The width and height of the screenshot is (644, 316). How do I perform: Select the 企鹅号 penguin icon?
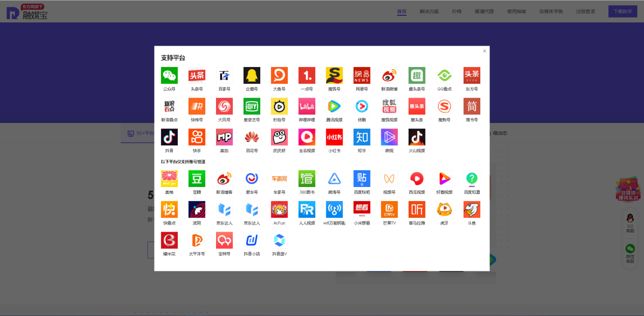tap(252, 76)
